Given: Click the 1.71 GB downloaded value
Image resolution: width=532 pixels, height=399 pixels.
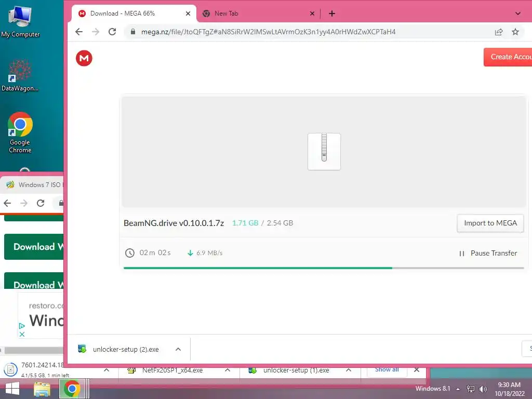Looking at the screenshot, I should point(245,223).
